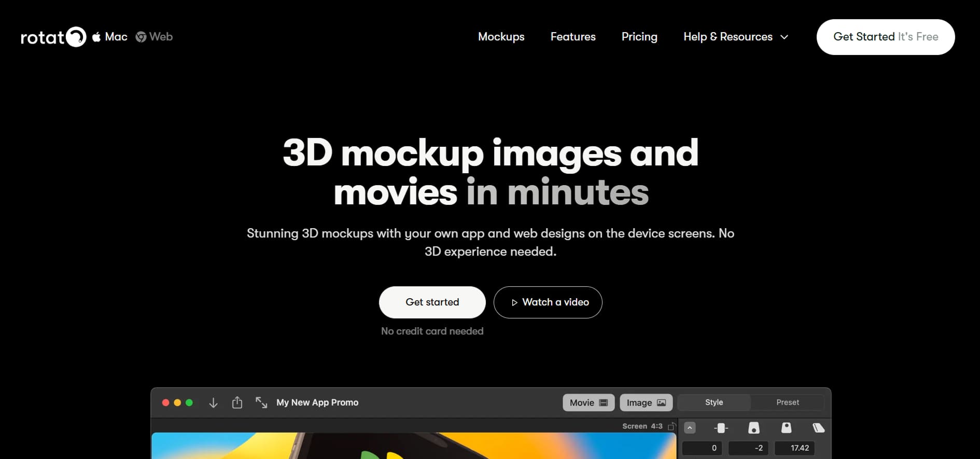980x459 pixels.
Task: Select the Mac version with Apple icon
Action: pyautogui.click(x=110, y=37)
